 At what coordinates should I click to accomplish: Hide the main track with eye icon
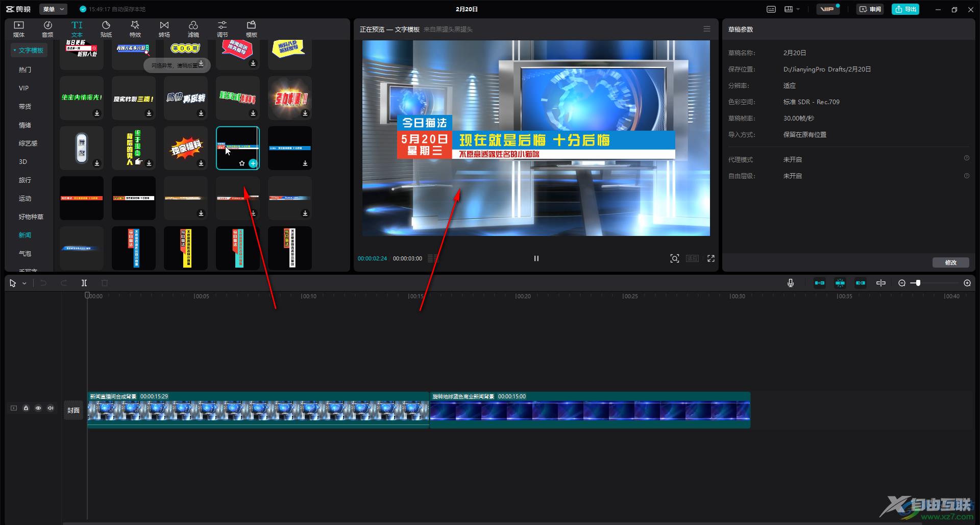pyautogui.click(x=38, y=408)
